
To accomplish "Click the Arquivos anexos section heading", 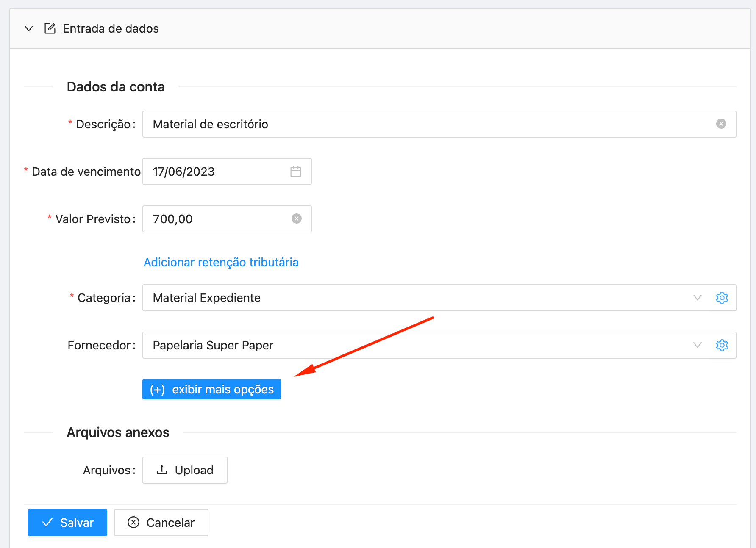I will click(118, 432).
